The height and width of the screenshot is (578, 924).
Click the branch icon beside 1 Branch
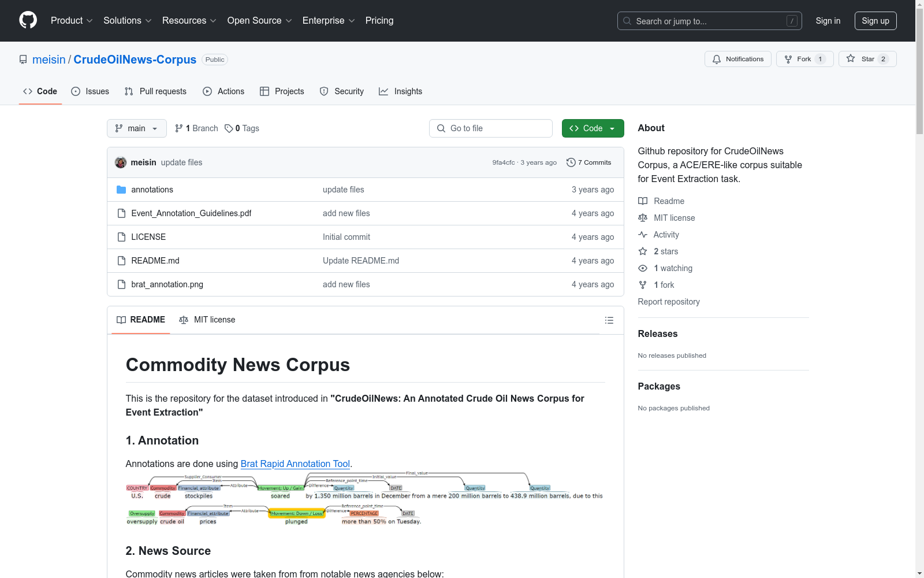pos(179,128)
